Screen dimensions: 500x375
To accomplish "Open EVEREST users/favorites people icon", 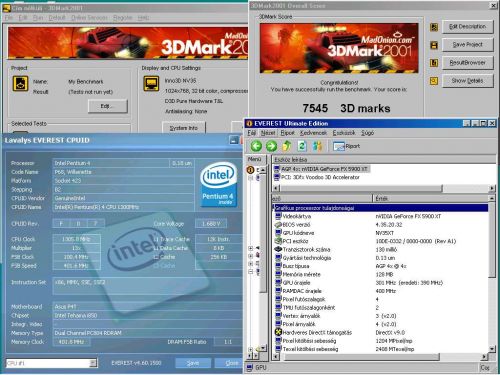I will (x=317, y=146).
